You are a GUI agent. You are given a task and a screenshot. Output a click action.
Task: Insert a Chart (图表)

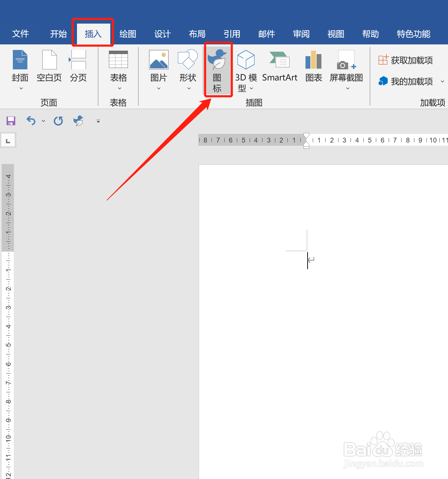point(314,67)
